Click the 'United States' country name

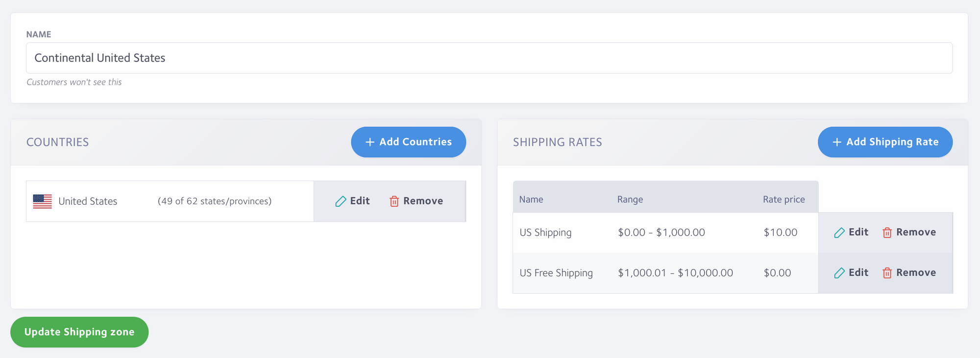point(88,201)
